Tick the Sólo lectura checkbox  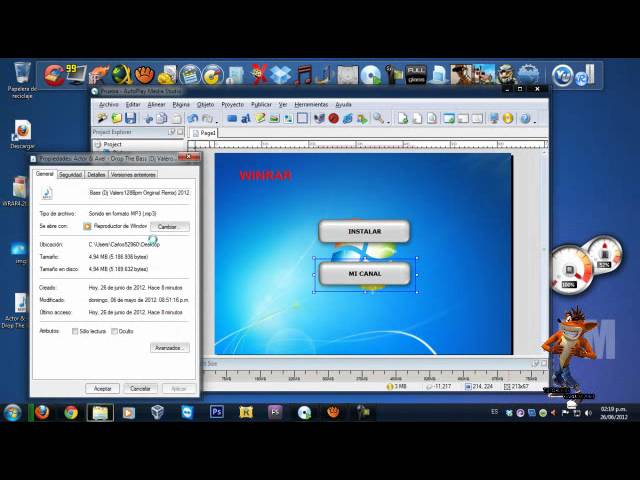tap(75, 331)
